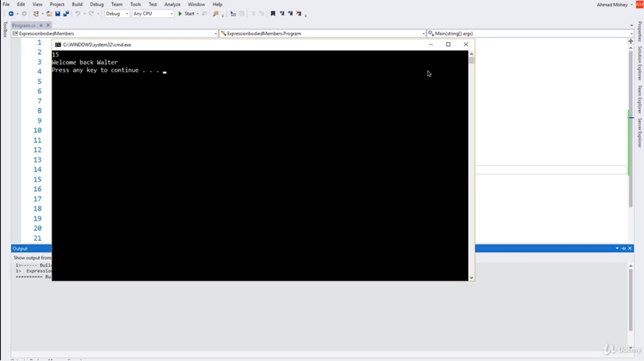Toggle a bookmark with the bookmark icon

[273, 14]
